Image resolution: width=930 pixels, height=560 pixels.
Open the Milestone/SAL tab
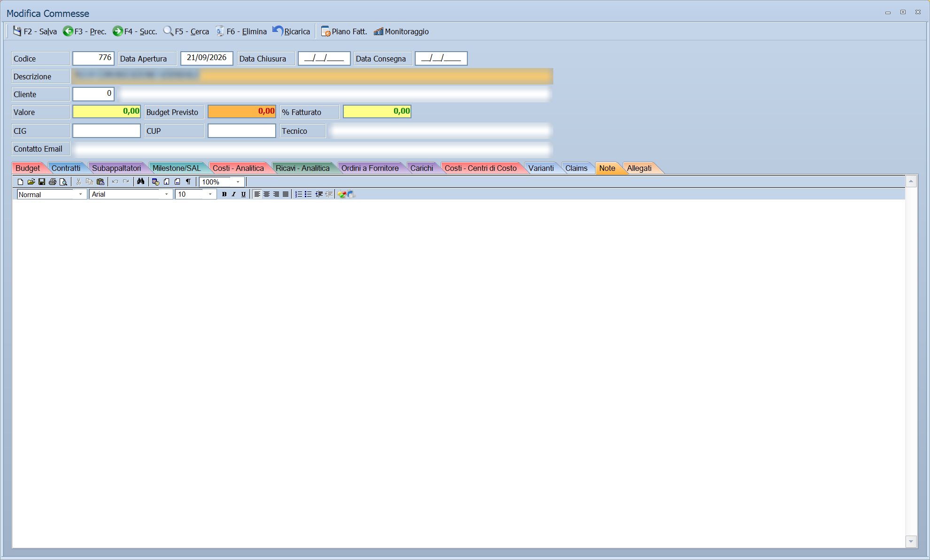click(x=177, y=168)
